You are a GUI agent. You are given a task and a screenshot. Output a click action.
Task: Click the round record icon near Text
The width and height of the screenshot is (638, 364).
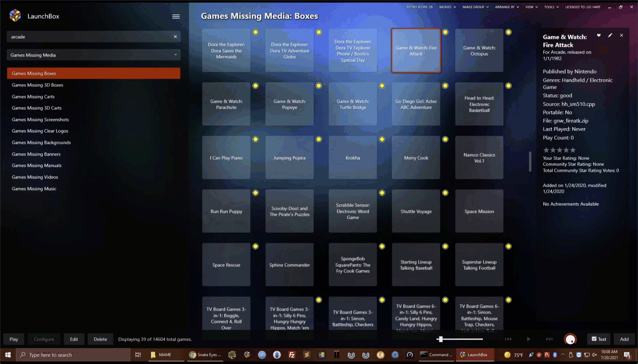pyautogui.click(x=570, y=339)
